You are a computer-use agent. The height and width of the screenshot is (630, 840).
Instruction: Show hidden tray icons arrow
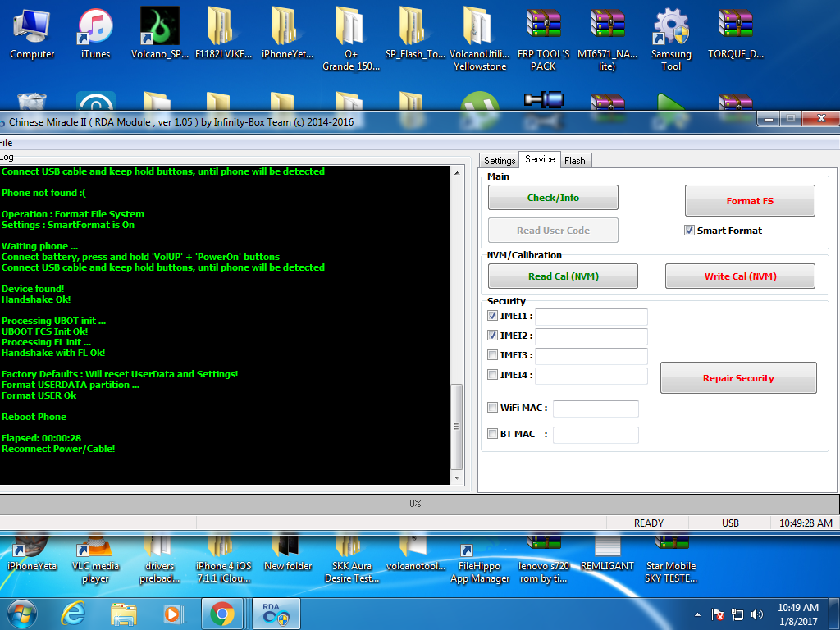coord(697,614)
